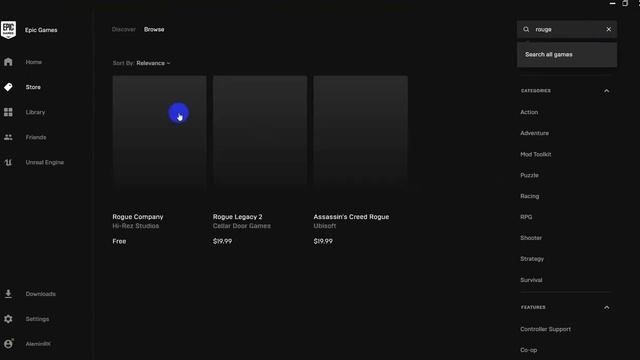The image size is (640, 360).
Task: Click the Unreal Engine logo icon
Action: (x=8, y=162)
